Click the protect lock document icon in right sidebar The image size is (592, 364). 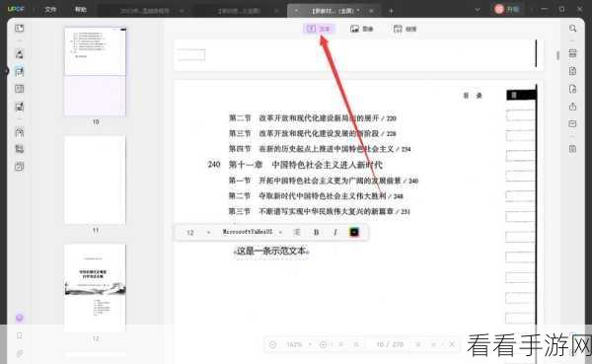572,89
